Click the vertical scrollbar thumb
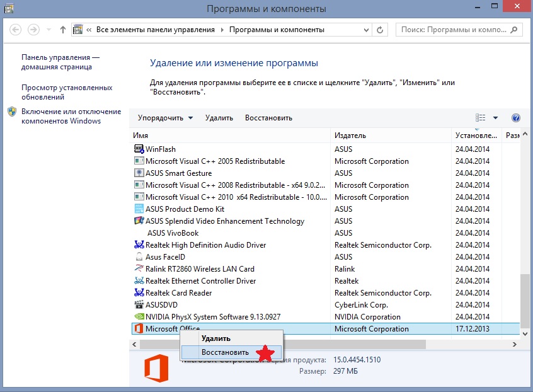 coord(525,301)
